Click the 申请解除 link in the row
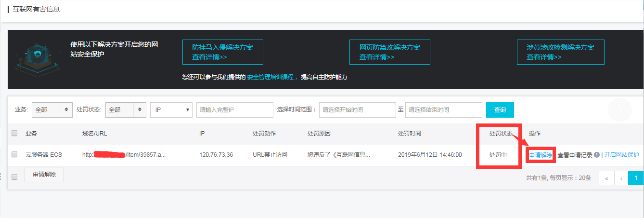The height and width of the screenshot is (218, 644). coord(541,155)
